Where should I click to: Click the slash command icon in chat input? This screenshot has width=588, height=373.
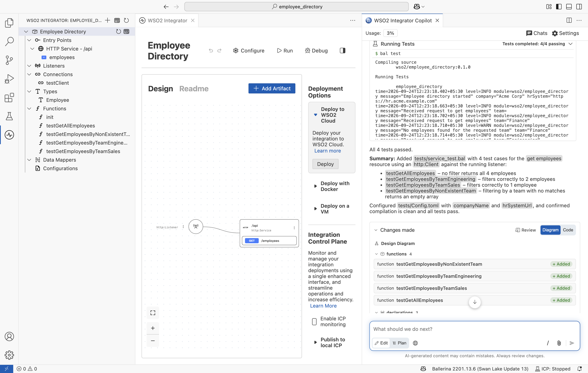pos(548,343)
